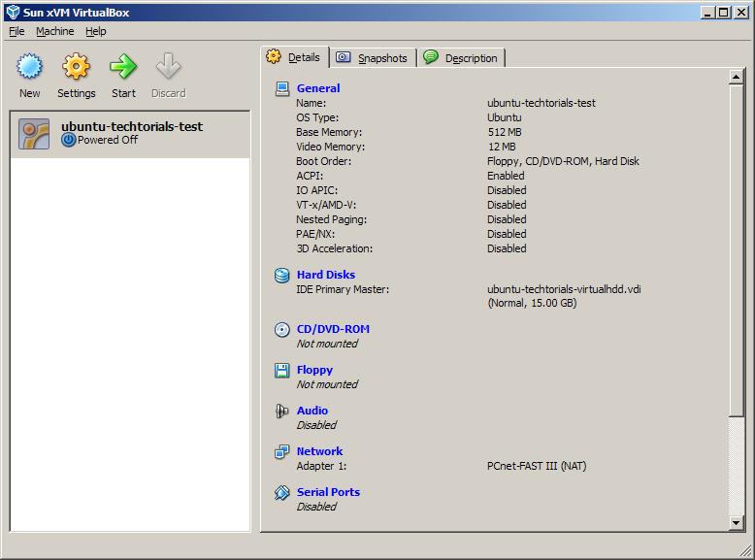Click the 'IDE Primary Master:' label
This screenshot has width=755, height=560.
point(343,289)
